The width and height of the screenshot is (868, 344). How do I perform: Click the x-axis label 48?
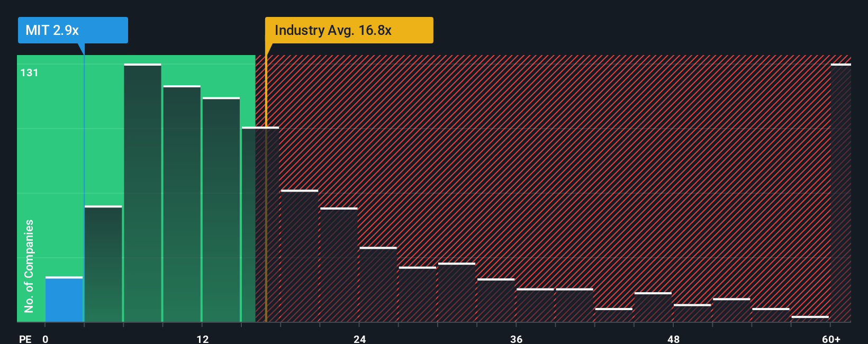pyautogui.click(x=673, y=339)
